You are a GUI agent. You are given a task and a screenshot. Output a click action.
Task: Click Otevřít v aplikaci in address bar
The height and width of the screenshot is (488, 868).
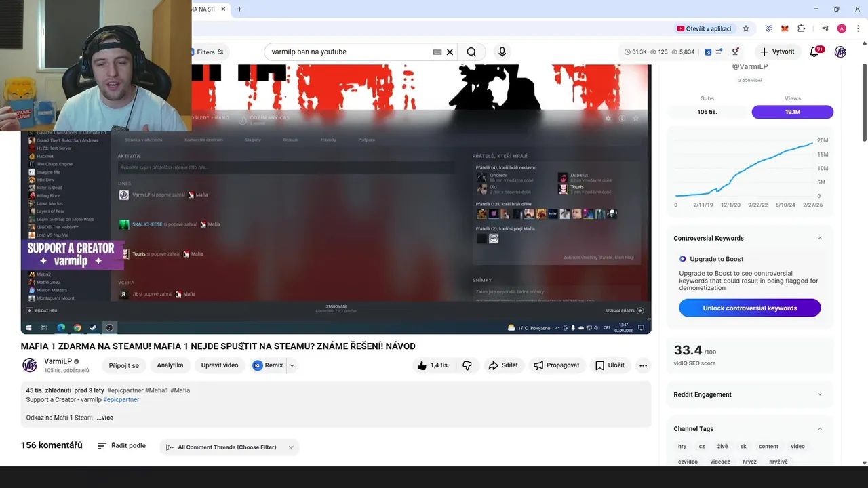pos(704,28)
